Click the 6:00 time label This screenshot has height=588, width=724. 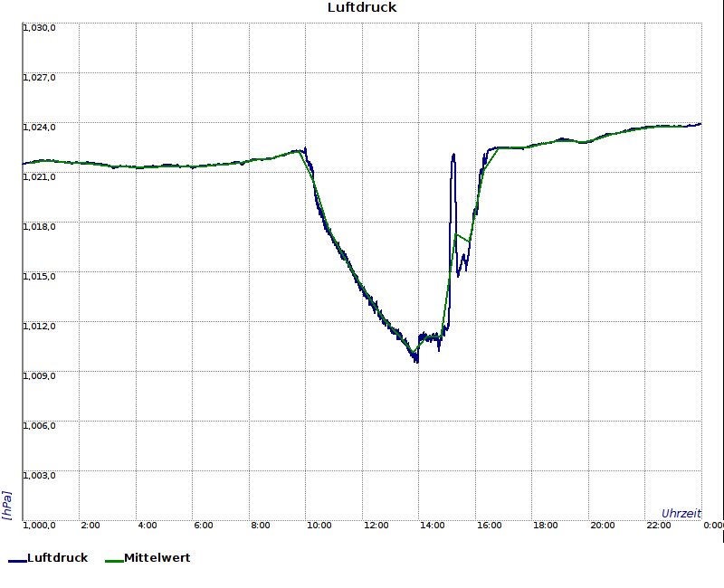[x=203, y=526]
